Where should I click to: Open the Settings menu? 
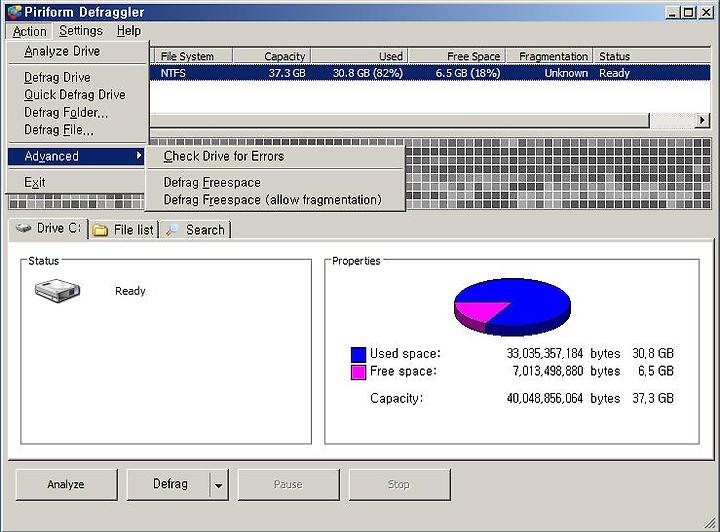[81, 31]
